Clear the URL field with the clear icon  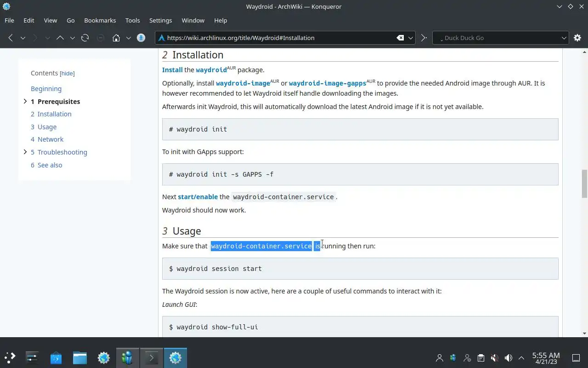(401, 38)
